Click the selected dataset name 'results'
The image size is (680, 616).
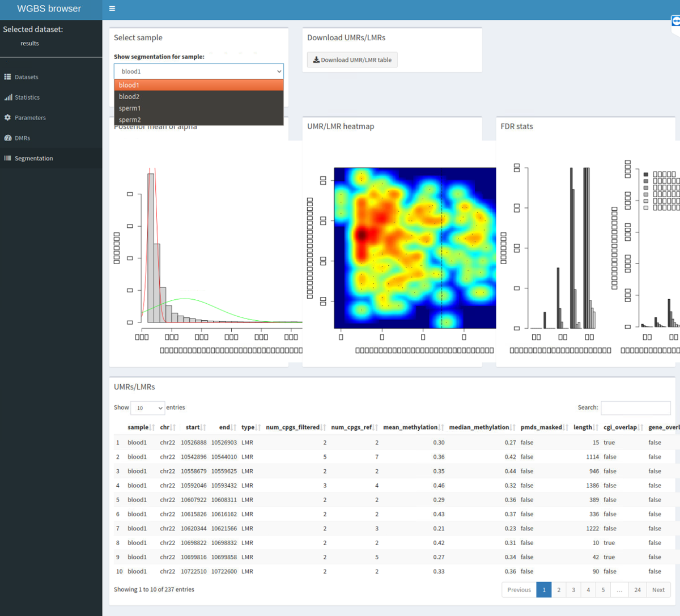29,44
